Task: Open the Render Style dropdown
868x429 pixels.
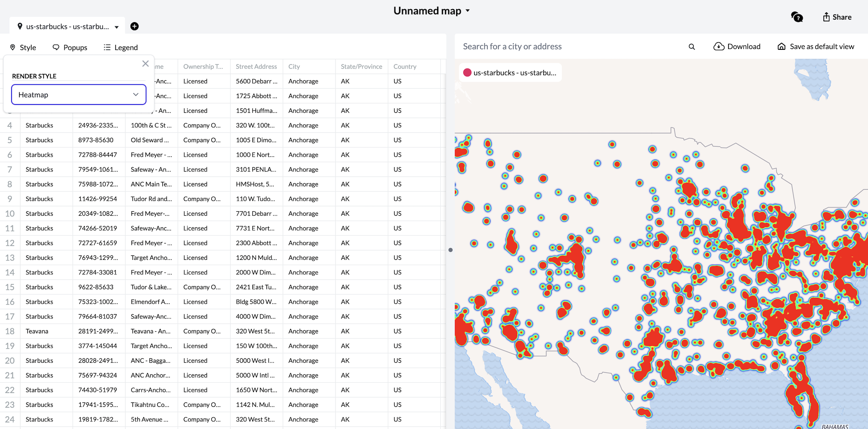Action: point(79,94)
